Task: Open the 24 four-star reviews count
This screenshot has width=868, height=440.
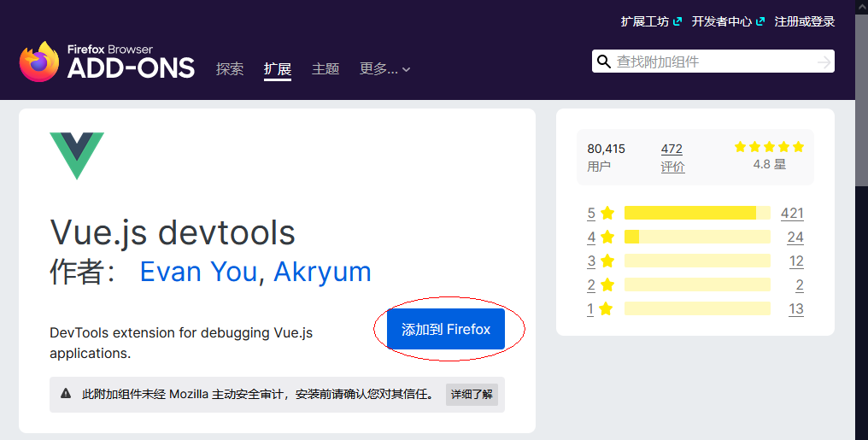Action: [795, 237]
